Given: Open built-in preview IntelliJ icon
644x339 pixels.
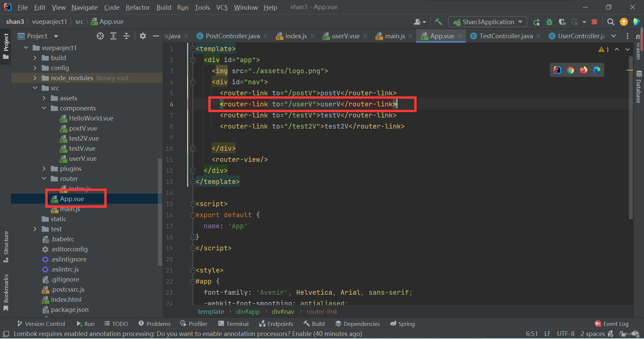Looking at the screenshot, I should point(557,70).
